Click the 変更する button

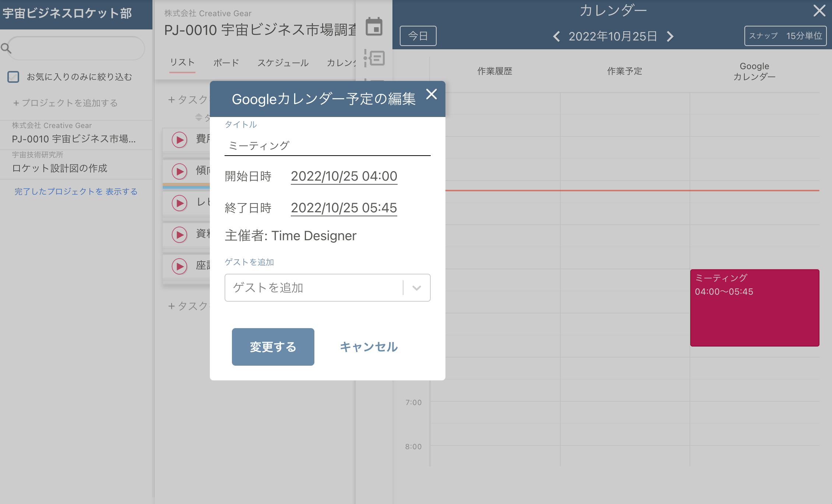click(x=273, y=347)
